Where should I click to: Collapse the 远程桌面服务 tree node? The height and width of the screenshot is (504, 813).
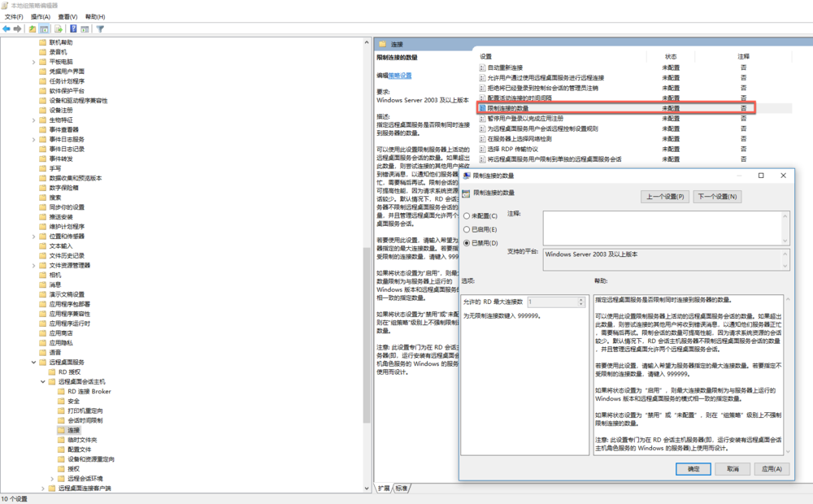click(x=33, y=363)
